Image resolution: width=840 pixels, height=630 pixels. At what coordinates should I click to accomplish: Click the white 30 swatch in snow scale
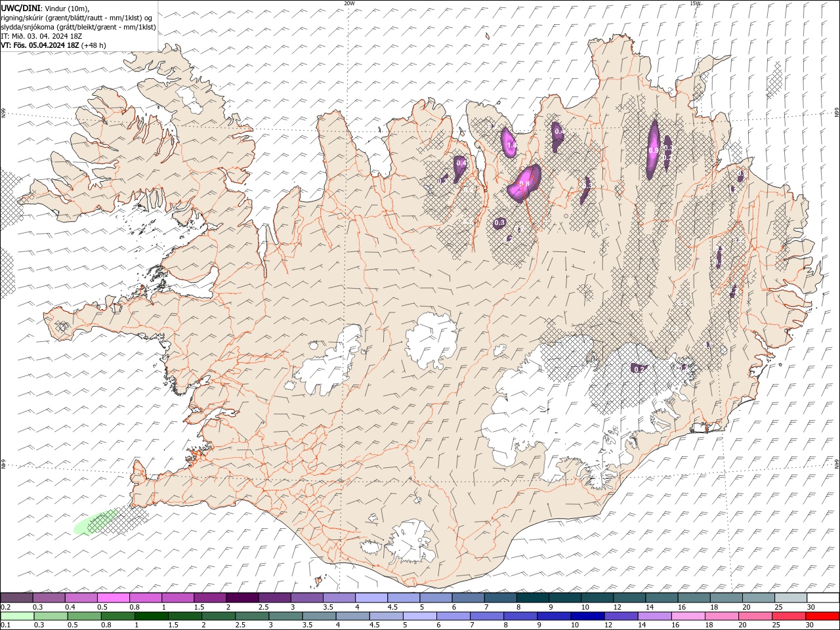pyautogui.click(x=823, y=598)
